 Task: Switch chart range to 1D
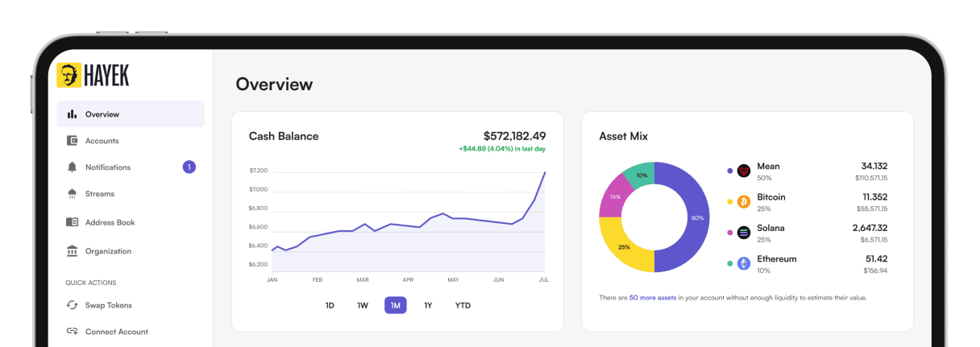coord(330,306)
